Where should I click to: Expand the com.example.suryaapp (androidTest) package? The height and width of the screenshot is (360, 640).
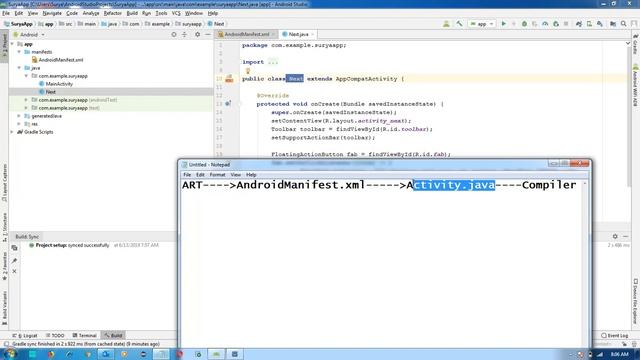[27, 100]
